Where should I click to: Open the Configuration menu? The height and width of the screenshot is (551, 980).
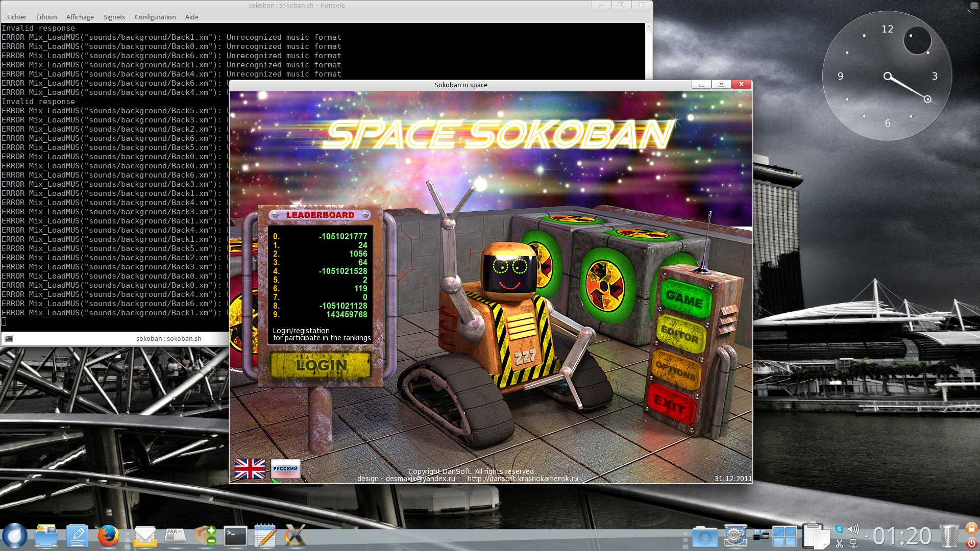tap(155, 17)
